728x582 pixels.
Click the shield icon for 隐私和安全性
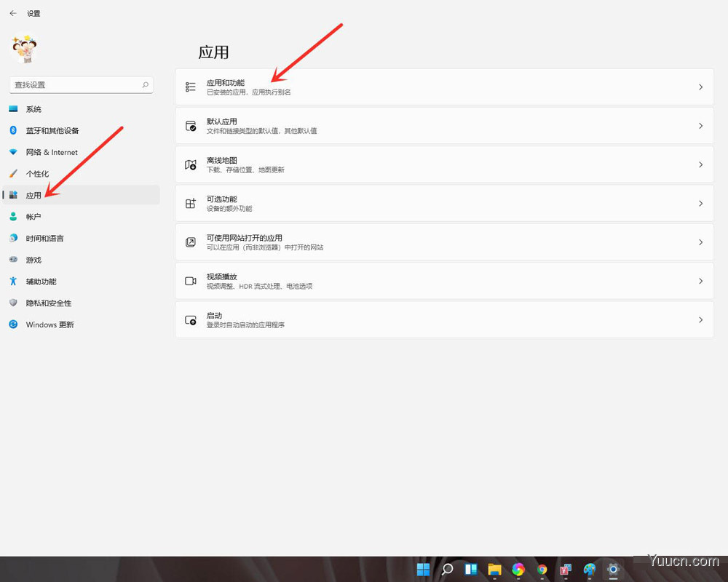[13, 303]
